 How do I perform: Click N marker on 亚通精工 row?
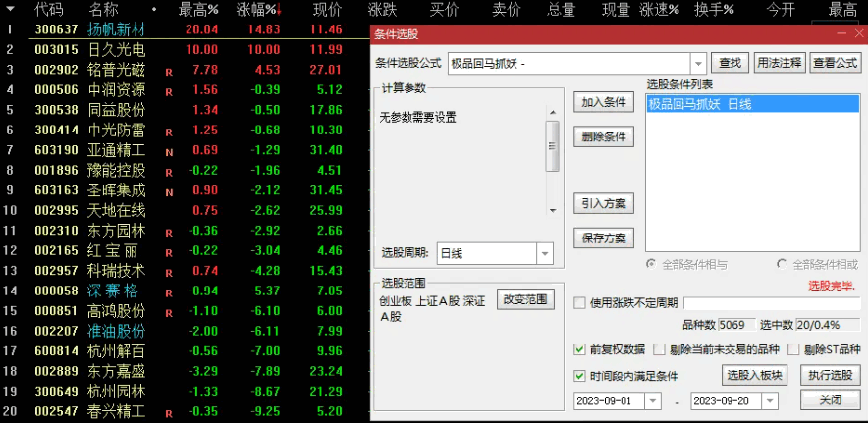[169, 152]
